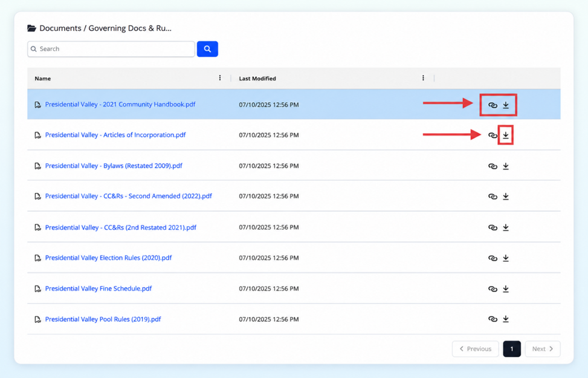This screenshot has height=378, width=588.
Task: Copy link for Fine Schedule.pdf
Action: coord(493,289)
